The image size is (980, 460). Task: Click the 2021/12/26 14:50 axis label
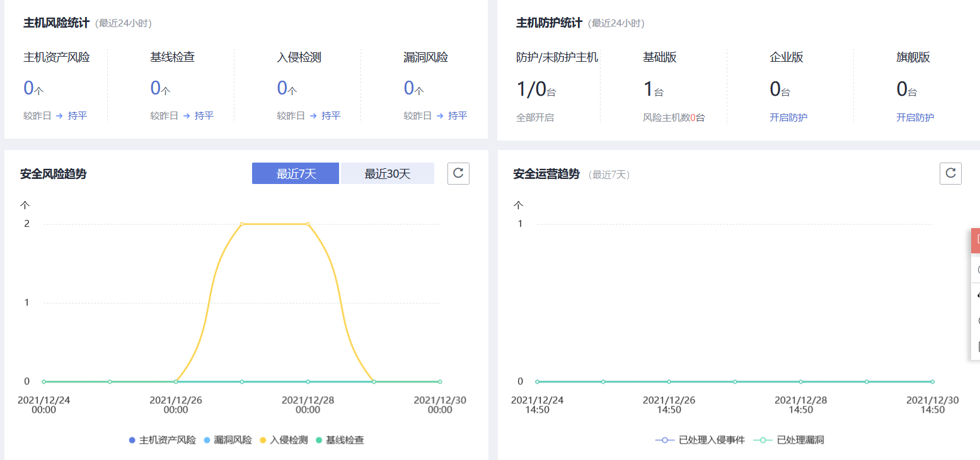[x=669, y=405]
